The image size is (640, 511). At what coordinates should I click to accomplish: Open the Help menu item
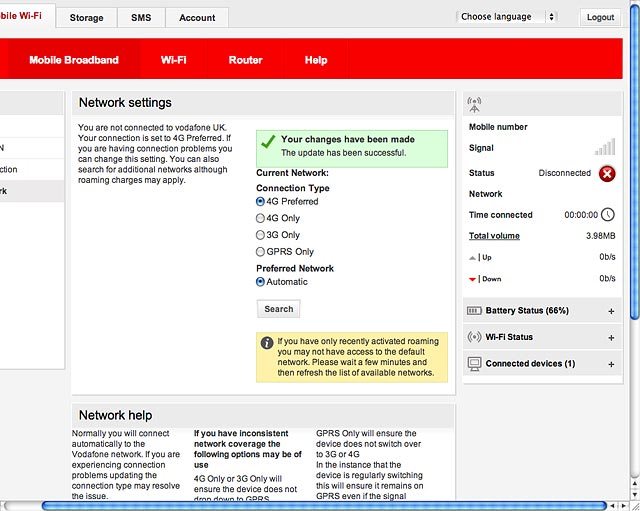coord(316,60)
